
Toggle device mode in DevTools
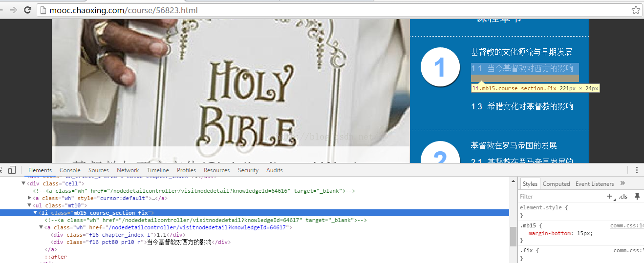click(12, 170)
